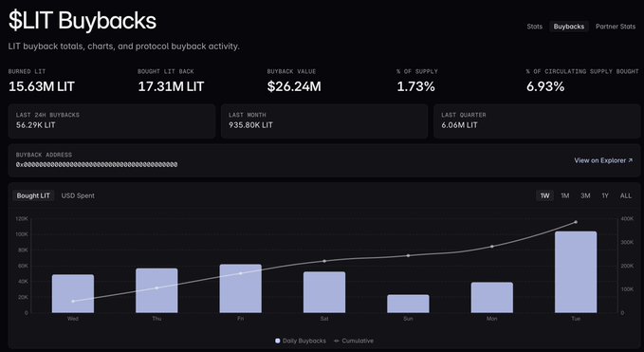Set chart range to 1Y

coord(605,195)
